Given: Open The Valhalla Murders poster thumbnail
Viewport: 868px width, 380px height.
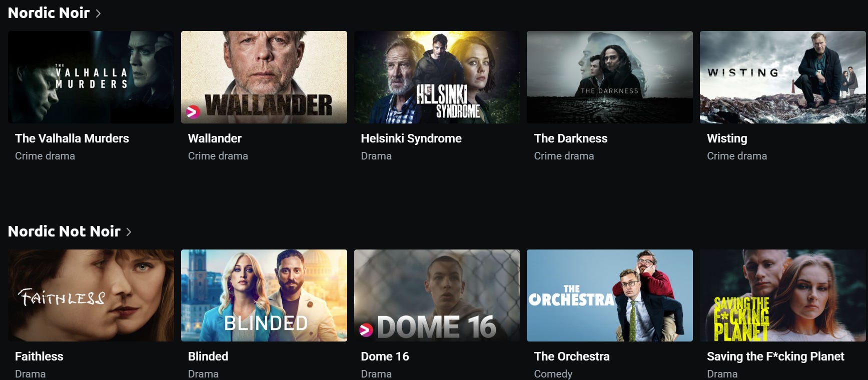Looking at the screenshot, I should (91, 77).
